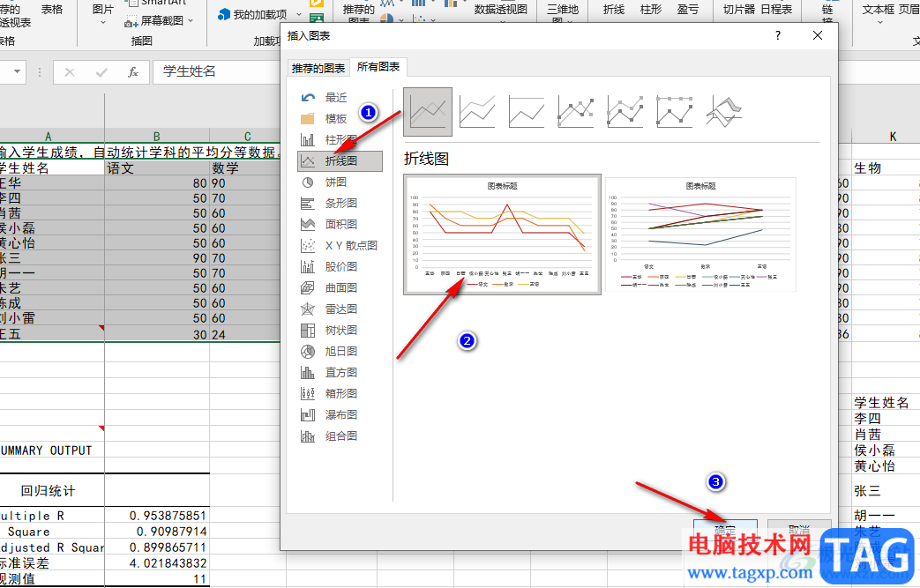
Task: Open dialog help with the ? button
Action: [x=778, y=36]
